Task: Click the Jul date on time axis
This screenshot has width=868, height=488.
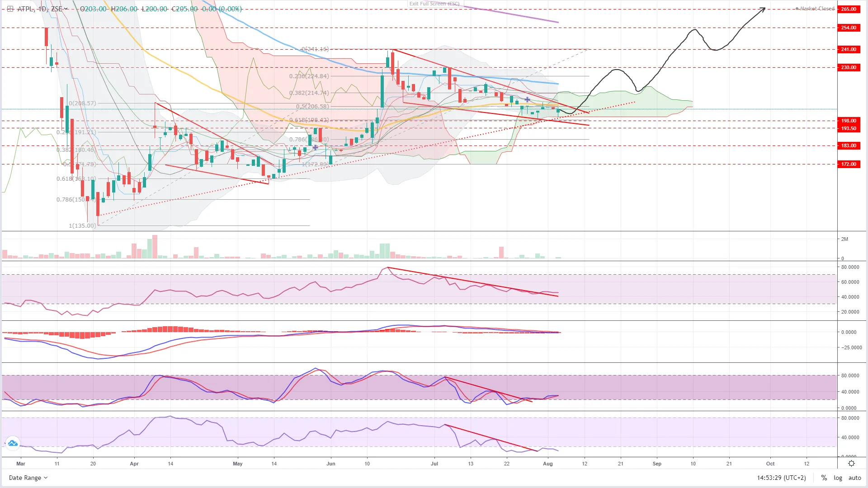Action: (434, 464)
